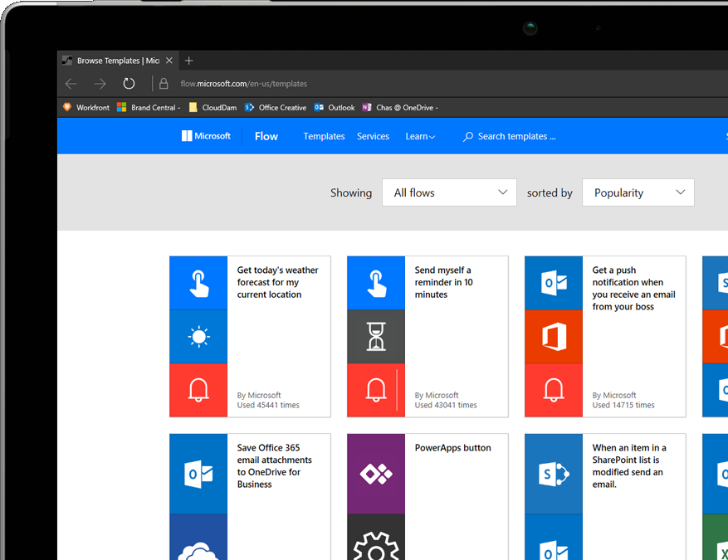The height and width of the screenshot is (560, 728).
Task: Open the Chas @ OneDrive bookmark
Action: [400, 108]
